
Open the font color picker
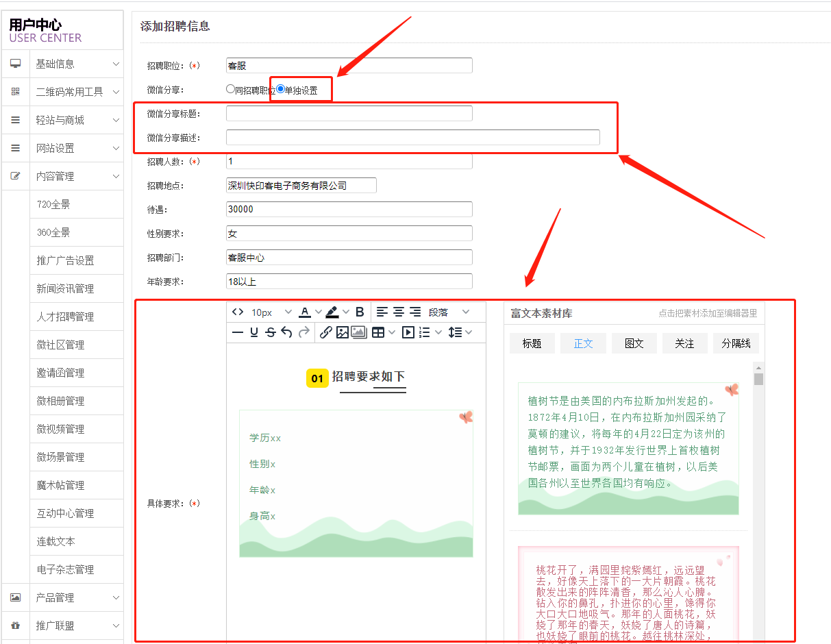304,312
